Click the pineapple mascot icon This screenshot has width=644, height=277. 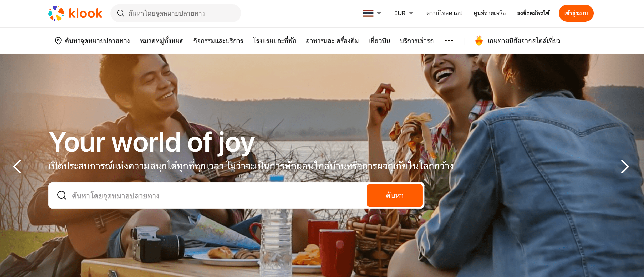(479, 40)
